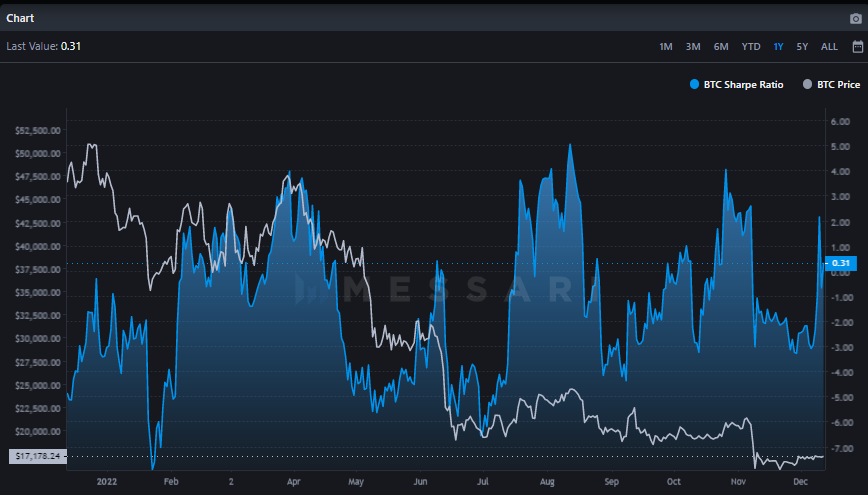Click the 5.00 Sharpe axis tick
Screen dimensions: 868x495
pos(840,147)
